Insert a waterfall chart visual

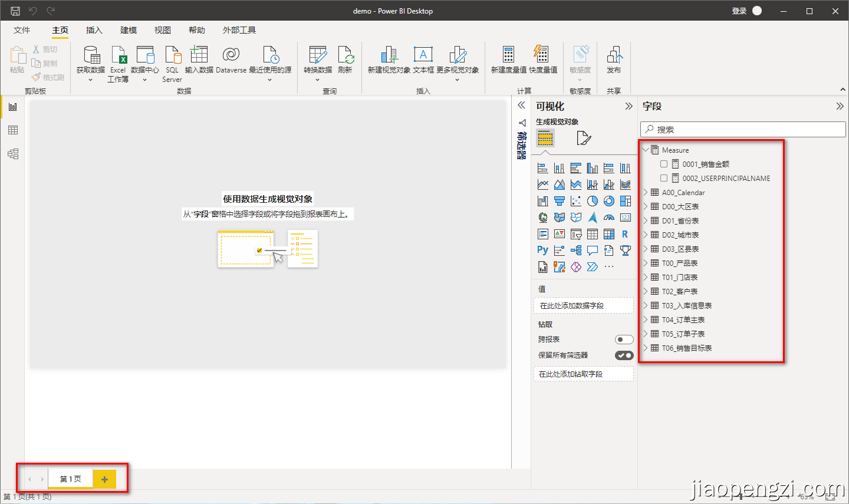(x=543, y=201)
